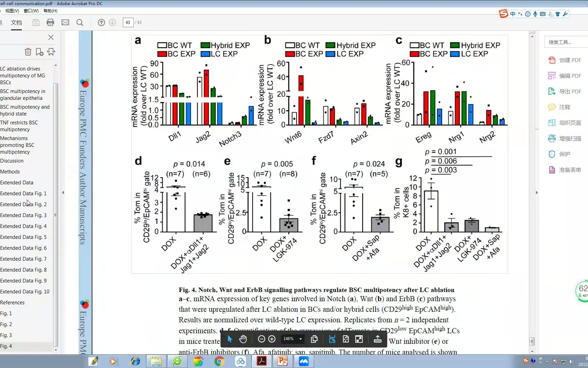Screen dimensions: 588x368
Task: Click the page display copy icon
Action: point(314,339)
